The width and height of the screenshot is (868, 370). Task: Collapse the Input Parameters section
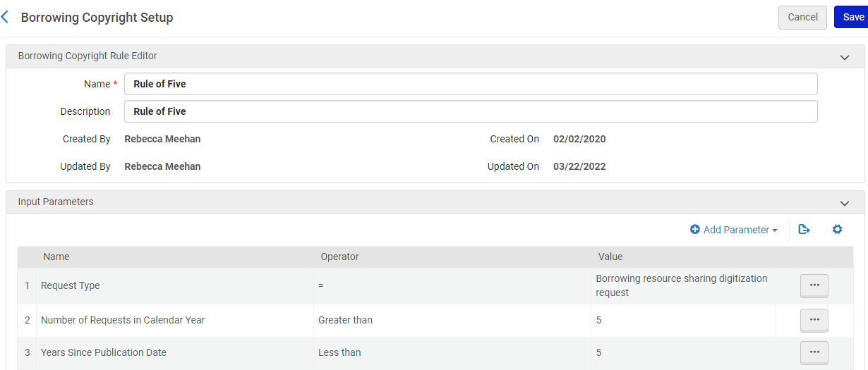point(845,203)
